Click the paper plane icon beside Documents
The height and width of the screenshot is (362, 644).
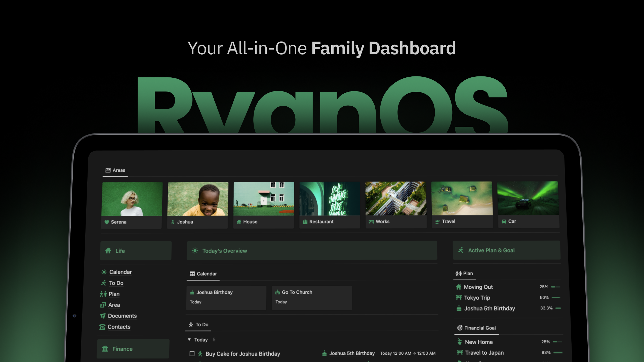pos(103,316)
